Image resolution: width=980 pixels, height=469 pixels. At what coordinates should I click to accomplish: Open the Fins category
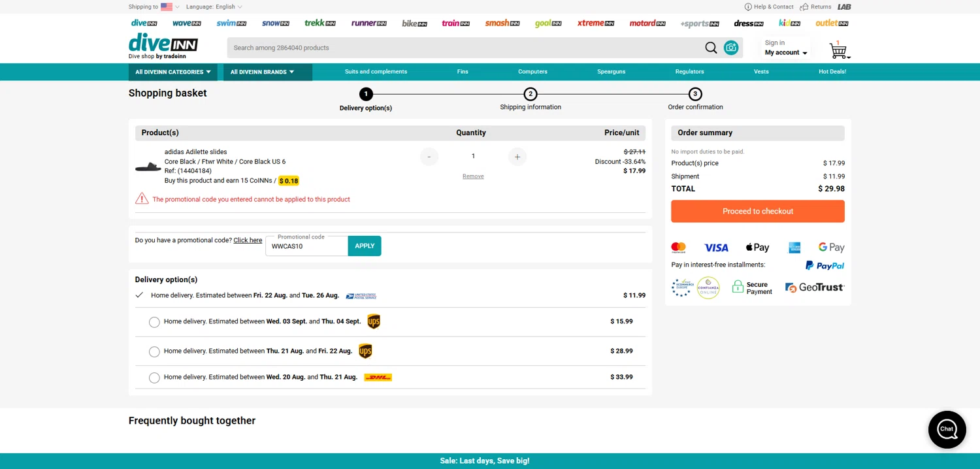point(463,72)
